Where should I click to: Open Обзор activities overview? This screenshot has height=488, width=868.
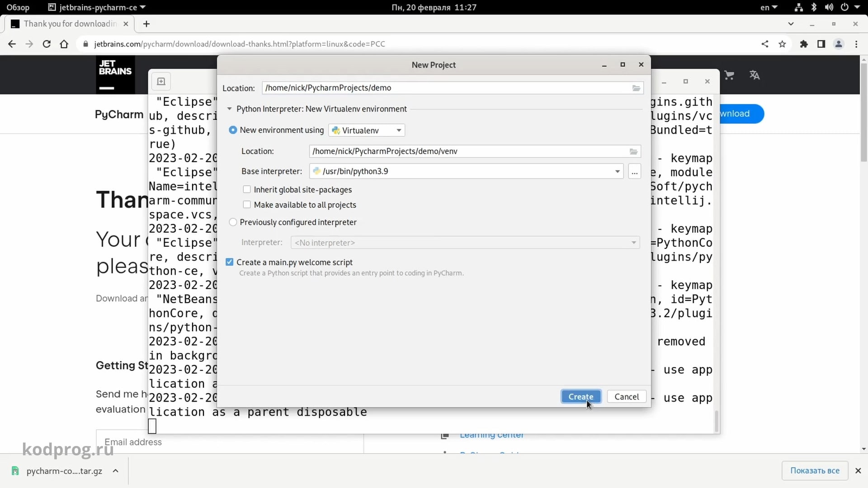[18, 7]
